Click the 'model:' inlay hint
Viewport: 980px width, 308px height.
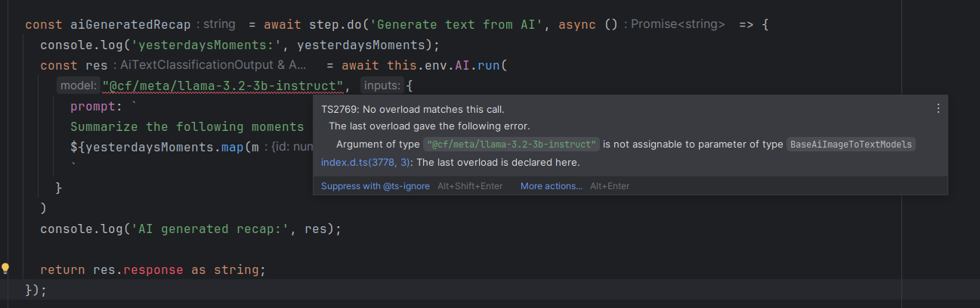(x=79, y=86)
